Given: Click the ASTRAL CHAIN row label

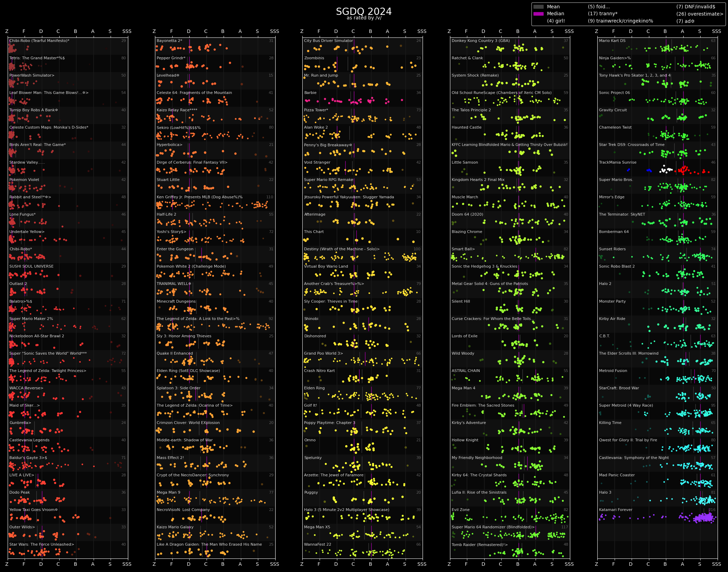Looking at the screenshot, I should pos(466,371).
